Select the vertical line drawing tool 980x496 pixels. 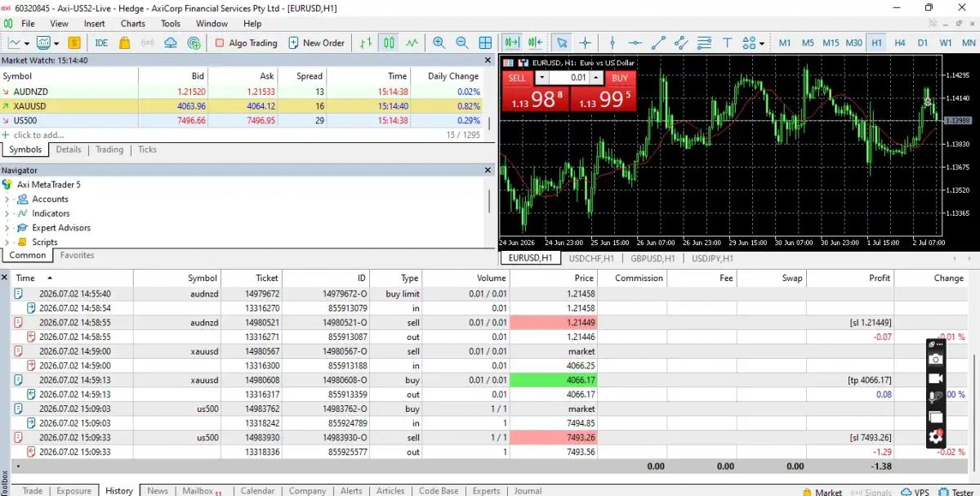[x=612, y=42]
